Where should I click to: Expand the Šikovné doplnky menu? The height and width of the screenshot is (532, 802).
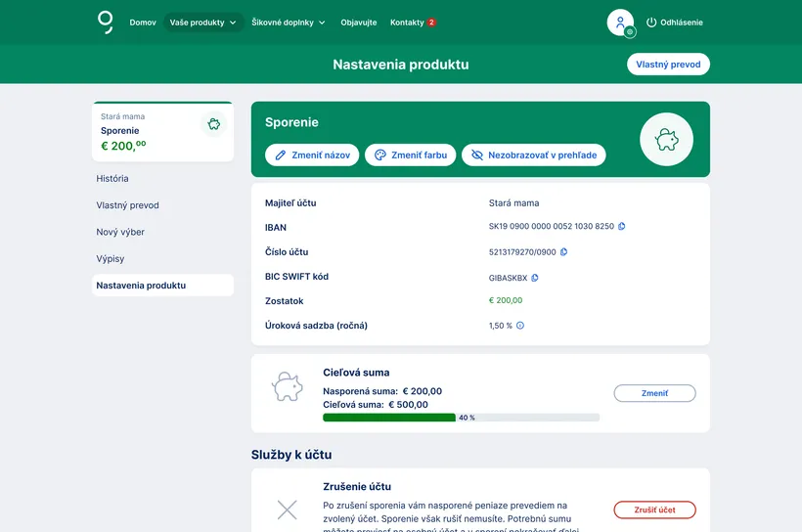pos(289,22)
